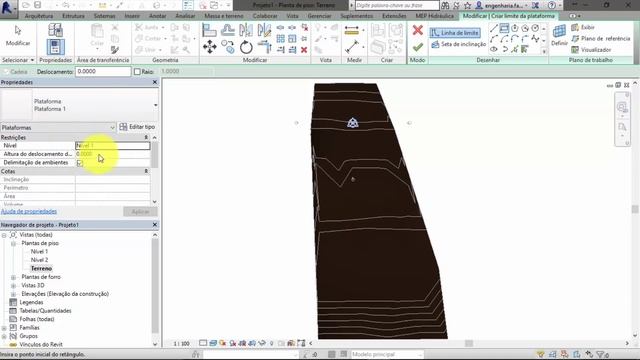
Task: Click the Editar tipo button
Action: pos(137,127)
